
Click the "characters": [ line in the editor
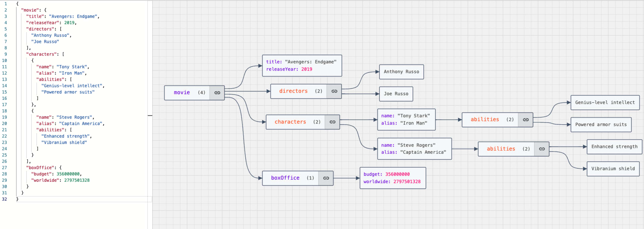click(45, 54)
